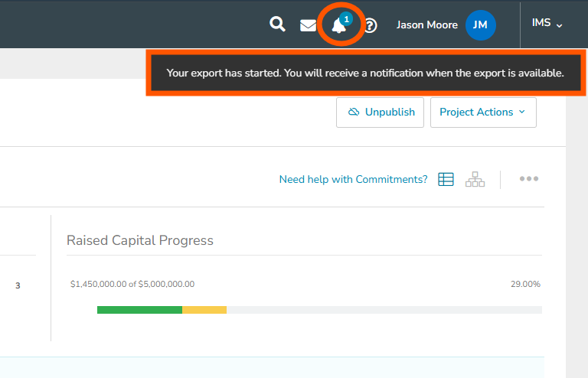Open the three-dot more options menu
588x378 pixels.
pos(529,179)
